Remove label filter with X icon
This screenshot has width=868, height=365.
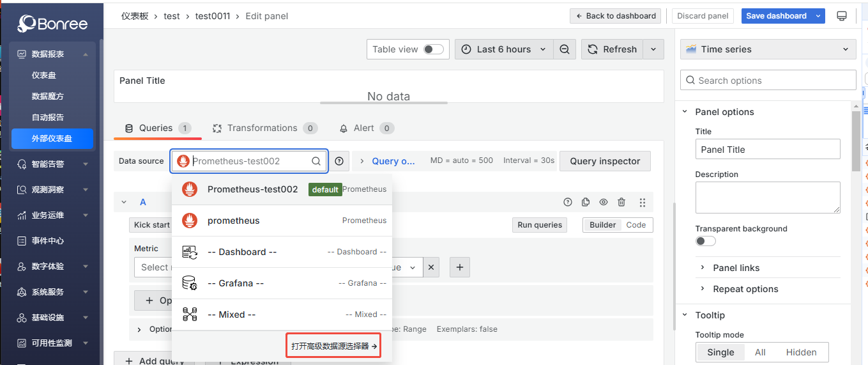click(x=432, y=267)
